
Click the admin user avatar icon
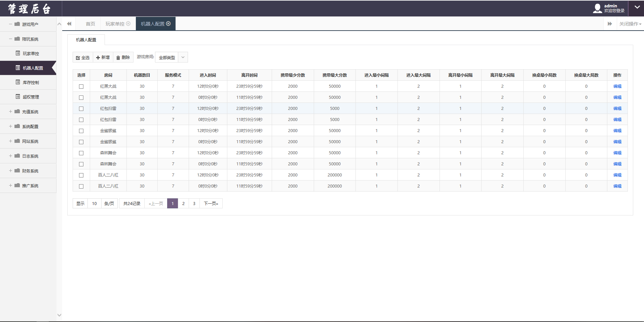[597, 8]
